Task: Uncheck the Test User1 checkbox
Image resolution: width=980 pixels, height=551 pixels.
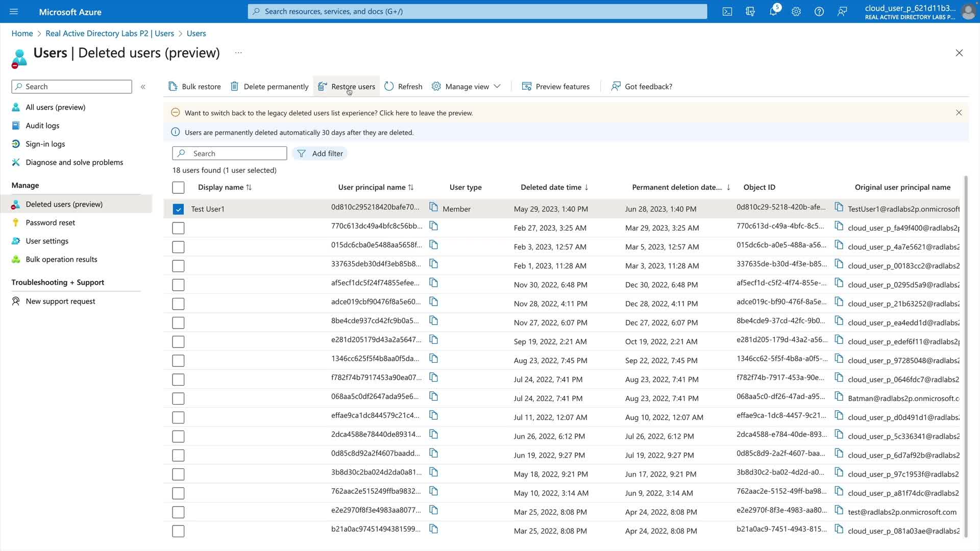Action: click(x=178, y=209)
